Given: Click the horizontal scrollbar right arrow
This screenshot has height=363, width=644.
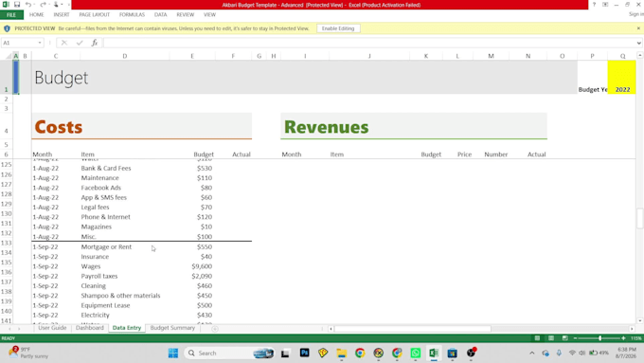Looking at the screenshot, I should (x=632, y=329).
